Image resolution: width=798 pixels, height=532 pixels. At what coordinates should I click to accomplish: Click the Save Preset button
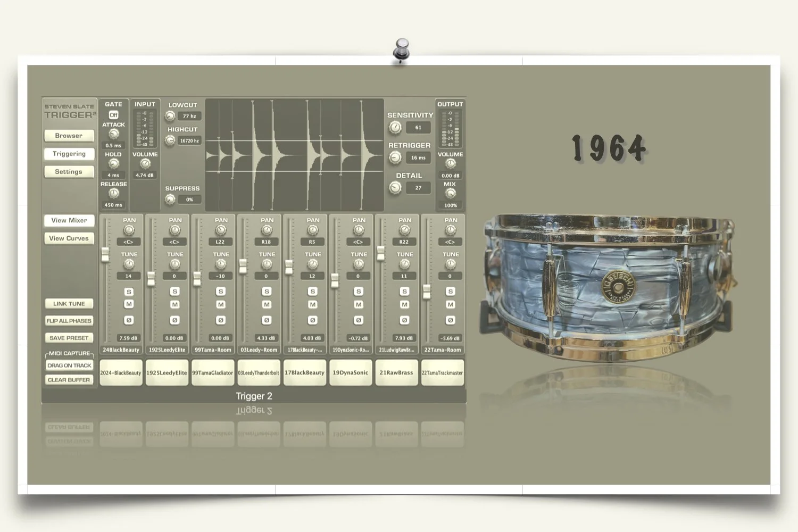69,338
